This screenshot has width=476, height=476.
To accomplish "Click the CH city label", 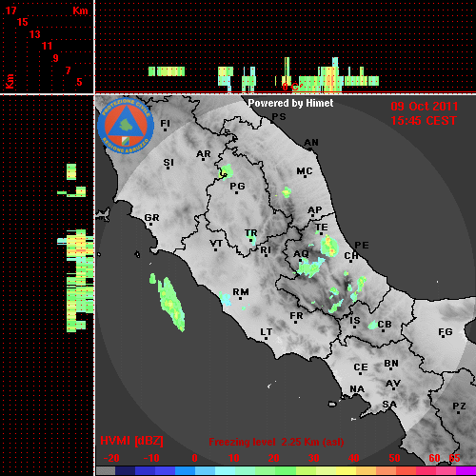I will [x=351, y=255].
